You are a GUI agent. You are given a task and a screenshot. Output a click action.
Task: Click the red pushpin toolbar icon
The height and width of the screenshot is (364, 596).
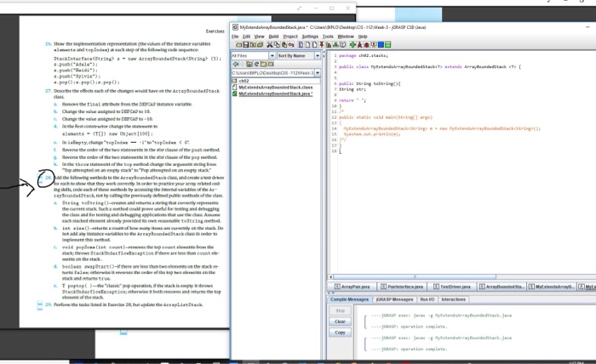[322, 45]
